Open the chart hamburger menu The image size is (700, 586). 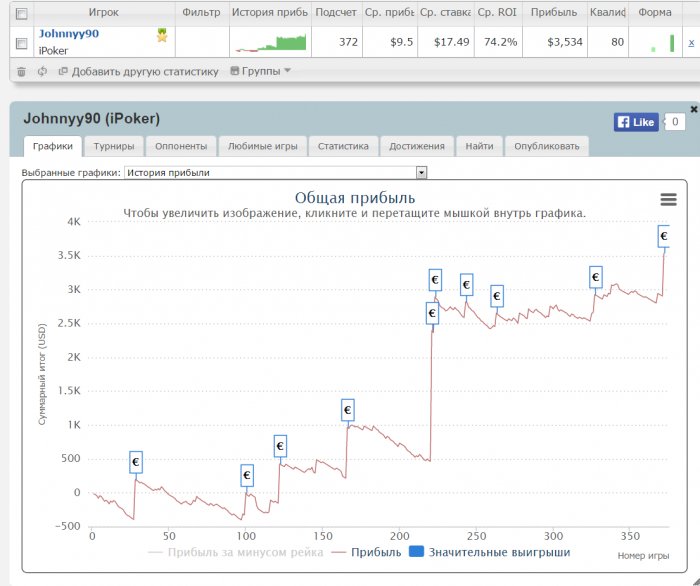click(x=668, y=200)
